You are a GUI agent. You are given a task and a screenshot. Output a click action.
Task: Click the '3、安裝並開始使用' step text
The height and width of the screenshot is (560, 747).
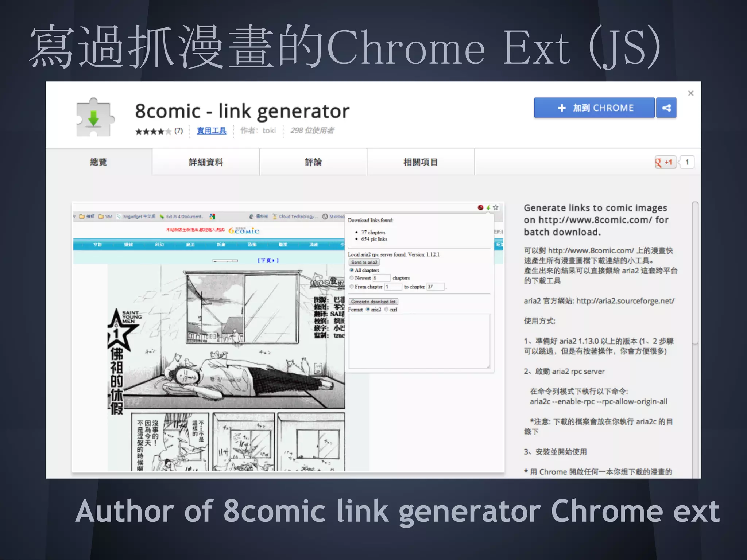555,452
